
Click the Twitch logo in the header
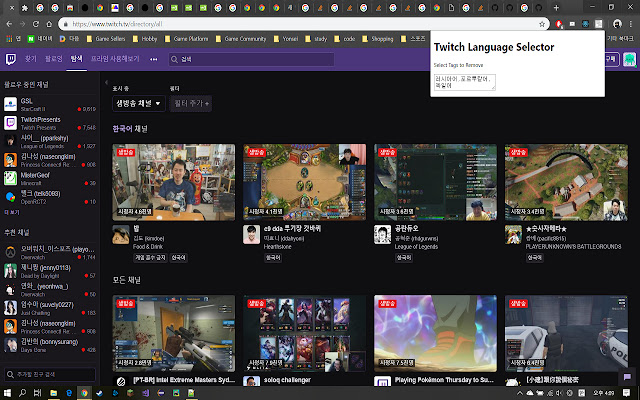click(x=11, y=59)
